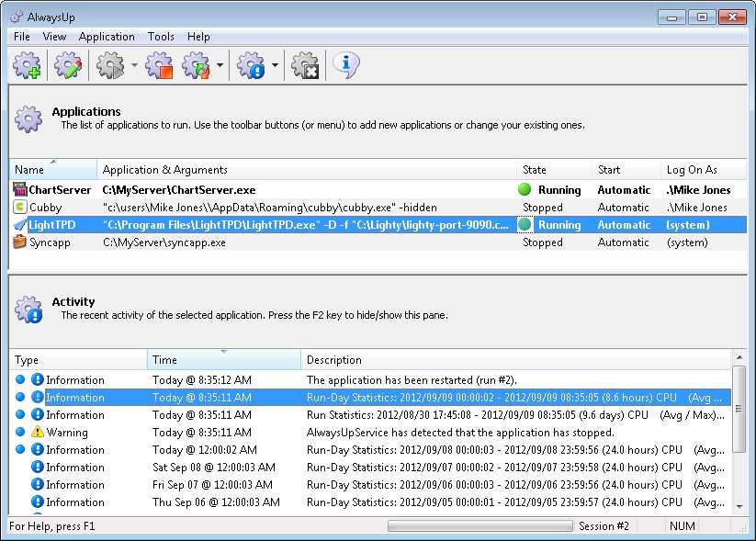Select the ChartServer application name
The width and height of the screenshot is (756, 541).
point(60,190)
